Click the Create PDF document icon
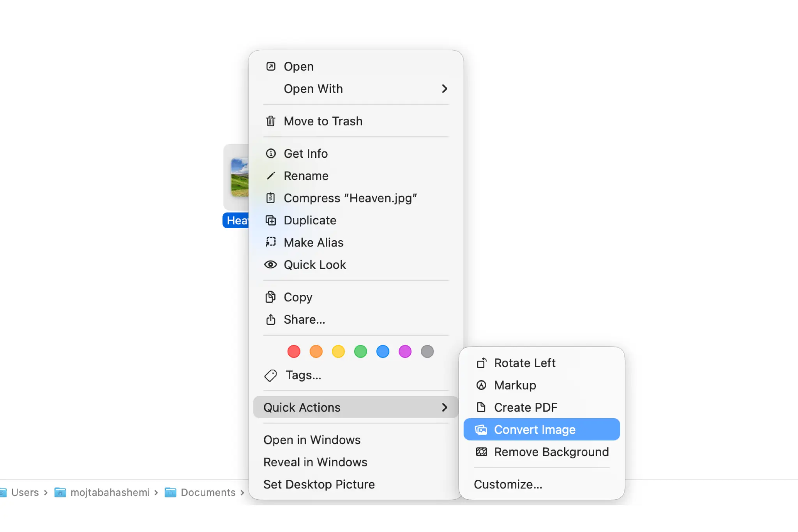Viewport: 798px width, 532px height. 482,407
